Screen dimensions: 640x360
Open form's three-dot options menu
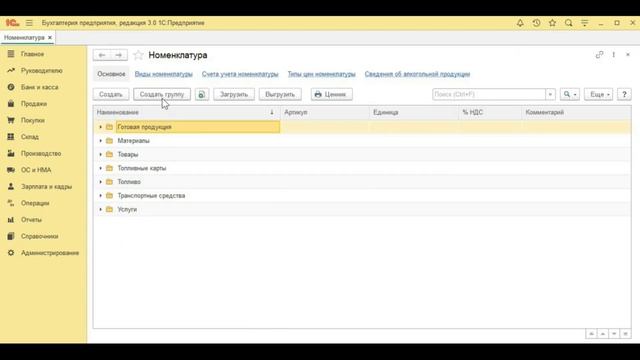pos(613,55)
